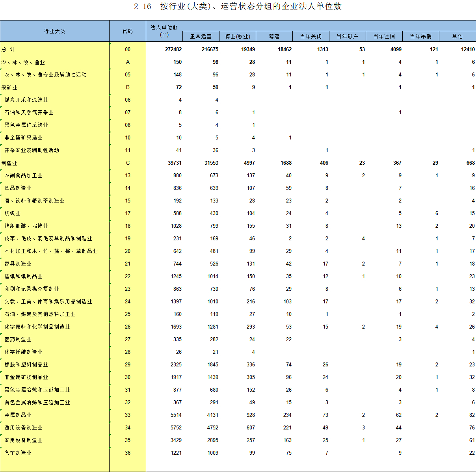The width and height of the screenshot is (476, 472).
Task: Click the 农、林、牧、渔业 category row
Action: point(23,62)
